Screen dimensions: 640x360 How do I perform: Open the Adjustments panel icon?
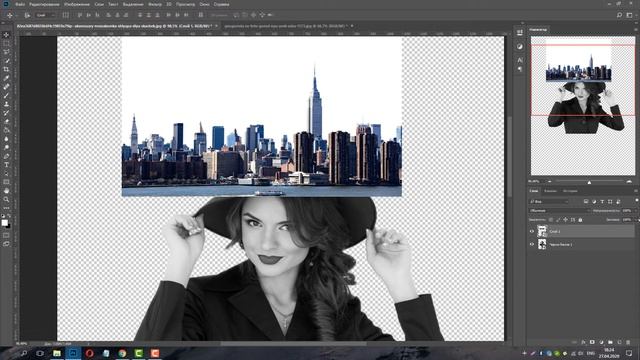(x=520, y=47)
